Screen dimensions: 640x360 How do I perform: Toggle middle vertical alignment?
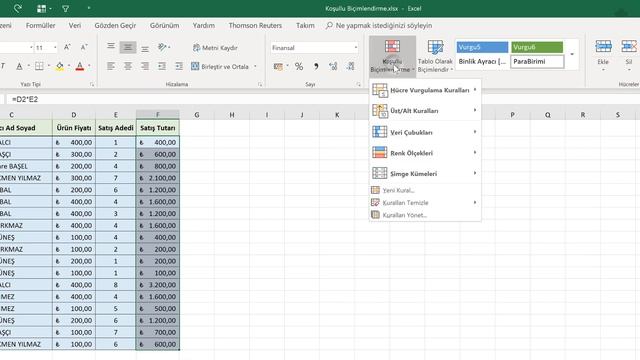[x=128, y=47]
